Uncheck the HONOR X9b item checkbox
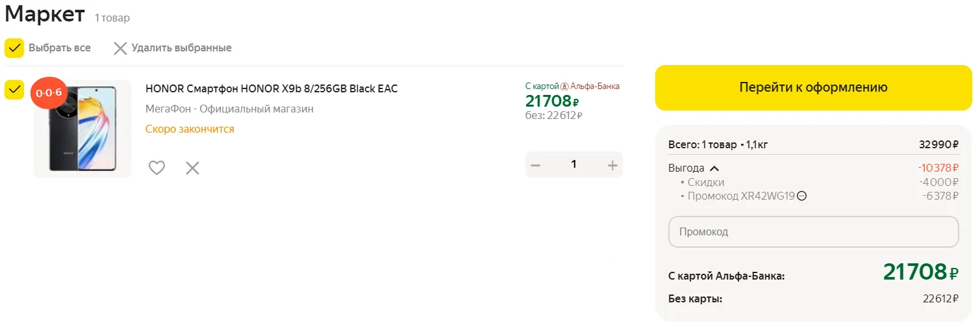The width and height of the screenshot is (980, 329). click(x=14, y=90)
